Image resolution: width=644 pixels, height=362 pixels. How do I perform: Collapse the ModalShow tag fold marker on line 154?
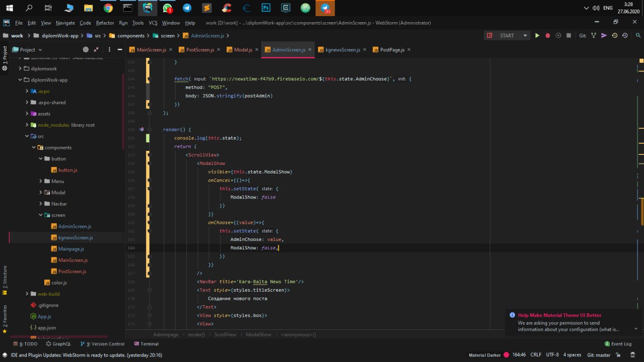tap(149, 163)
